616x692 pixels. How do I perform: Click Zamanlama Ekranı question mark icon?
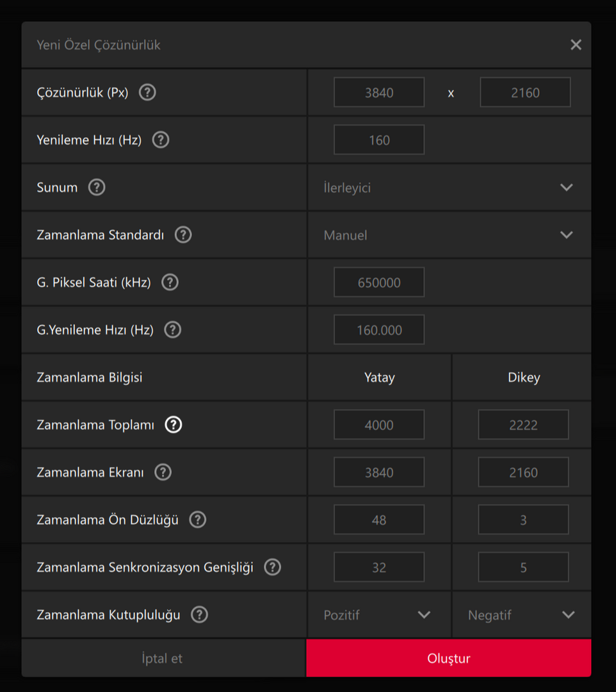tap(163, 472)
